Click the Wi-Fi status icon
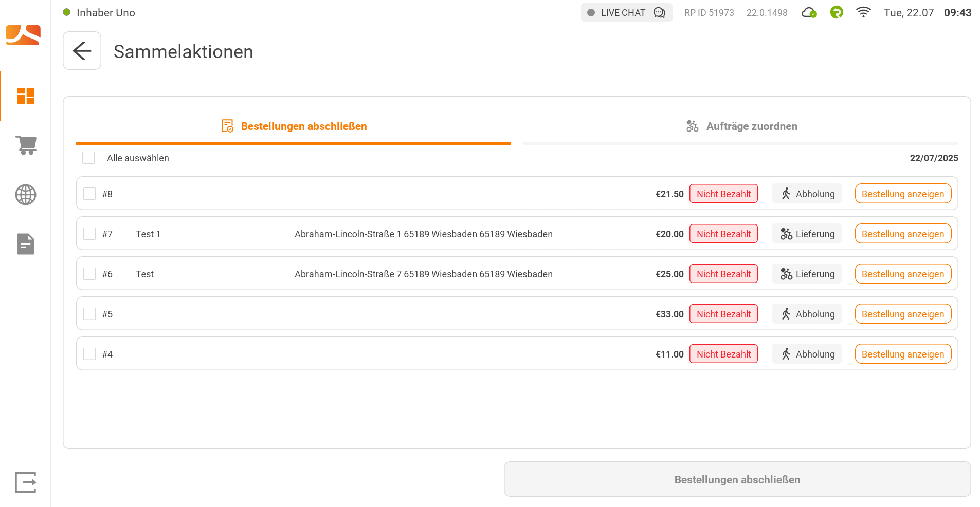This screenshot has width=980, height=507. tap(863, 12)
